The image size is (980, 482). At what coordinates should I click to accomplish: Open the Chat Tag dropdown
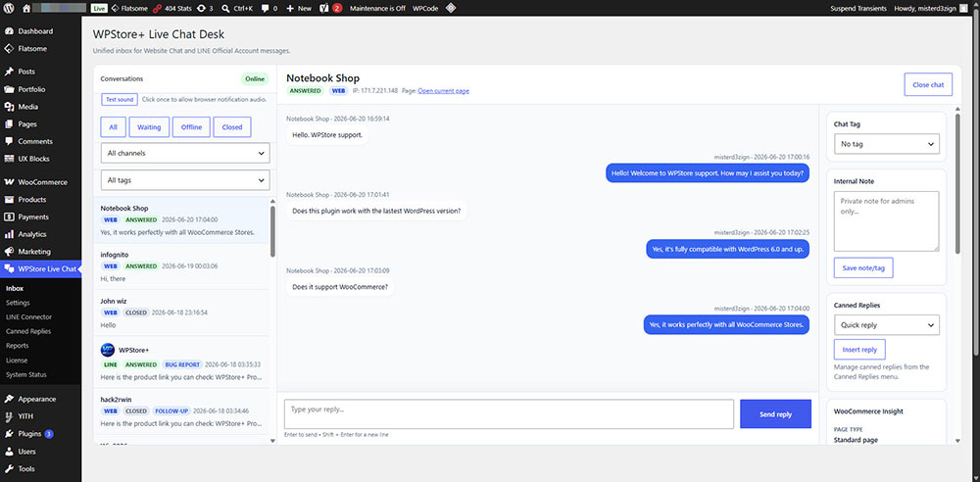886,144
